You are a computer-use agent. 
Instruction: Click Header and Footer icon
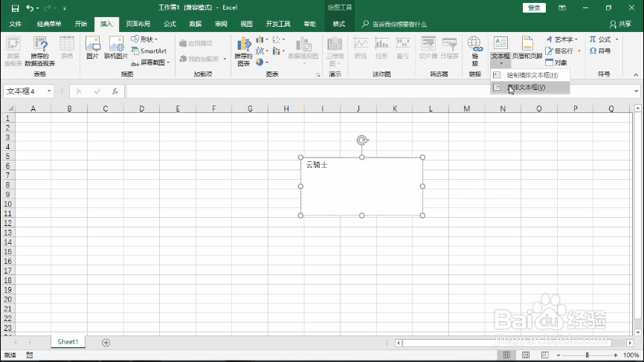coord(527,48)
